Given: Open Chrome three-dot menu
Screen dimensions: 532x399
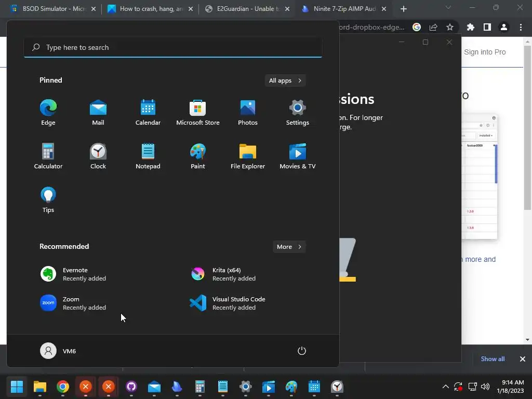Looking at the screenshot, I should point(521,27).
